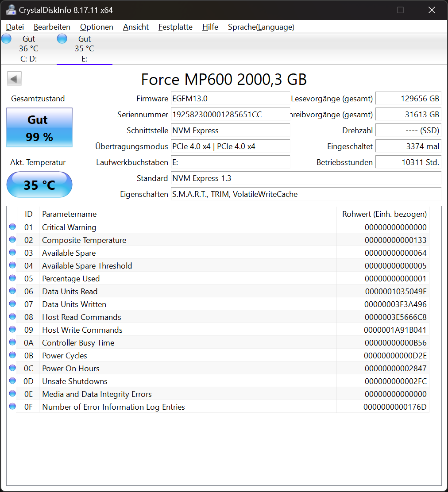Minimize the CrystalDiskInfo window

point(370,10)
